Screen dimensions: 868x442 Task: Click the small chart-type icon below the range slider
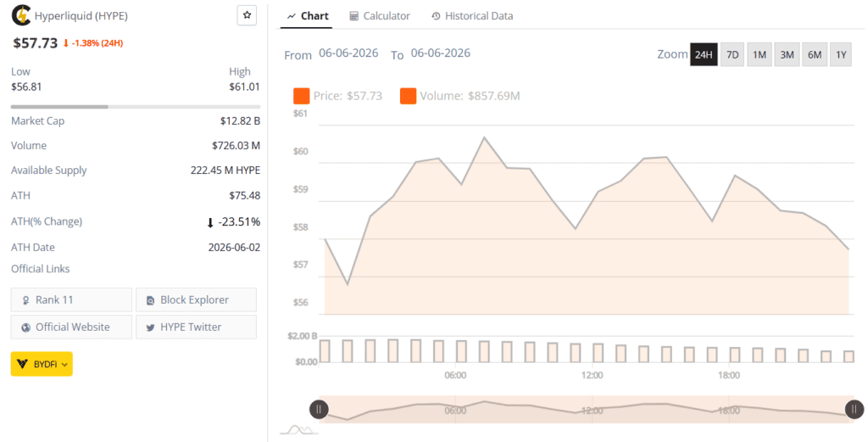[299, 429]
